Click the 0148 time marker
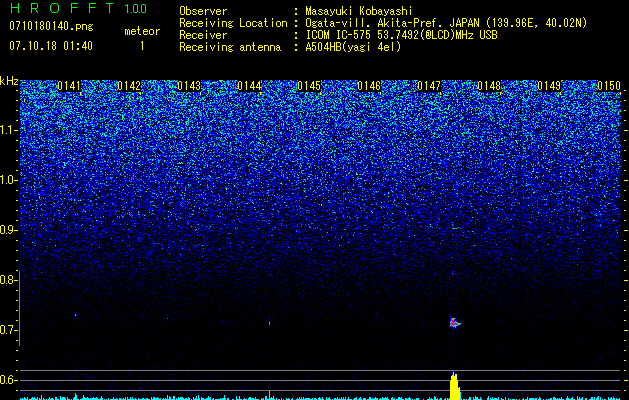629x400 pixels. [489, 86]
